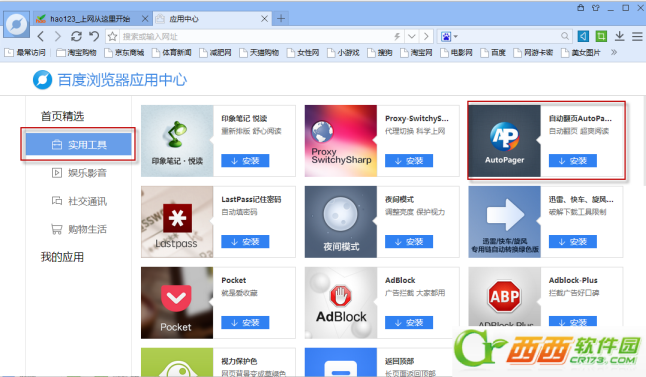Click the 百度浏览器应用中心 header logo
The width and height of the screenshot is (646, 377).
(x=110, y=80)
